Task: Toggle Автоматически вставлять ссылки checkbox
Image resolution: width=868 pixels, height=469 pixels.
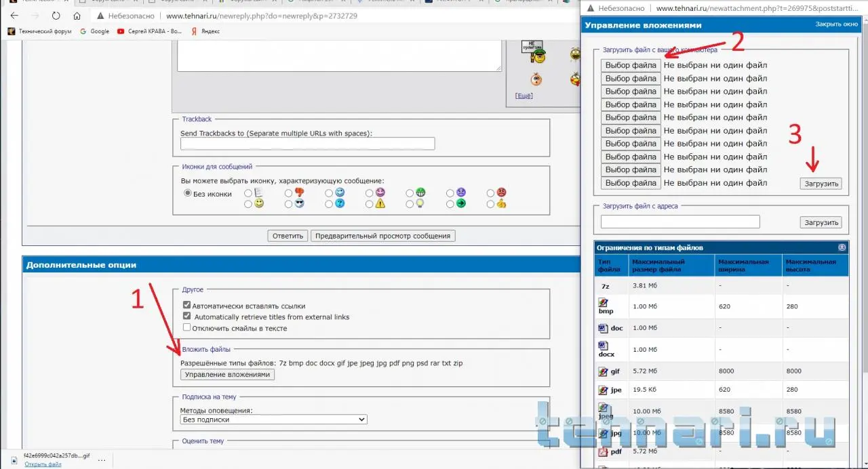Action: click(x=187, y=306)
